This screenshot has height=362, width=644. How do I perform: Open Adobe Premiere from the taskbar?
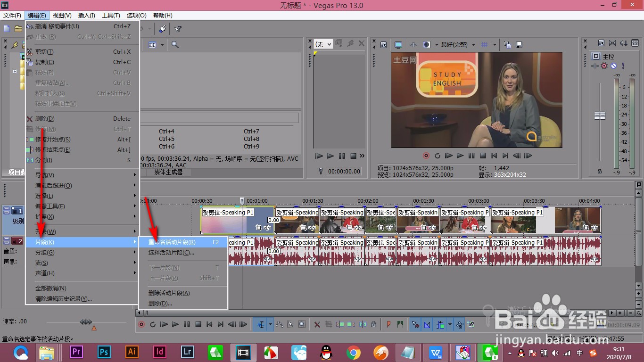(76, 352)
